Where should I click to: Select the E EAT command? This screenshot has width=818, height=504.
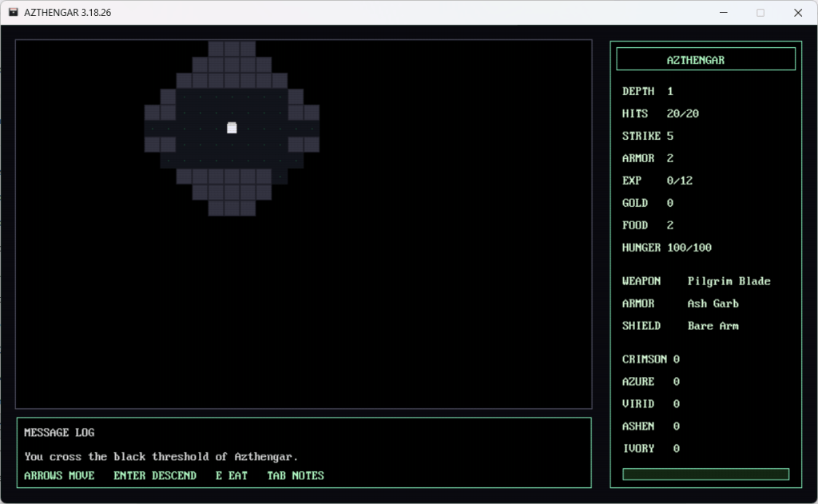coord(232,475)
